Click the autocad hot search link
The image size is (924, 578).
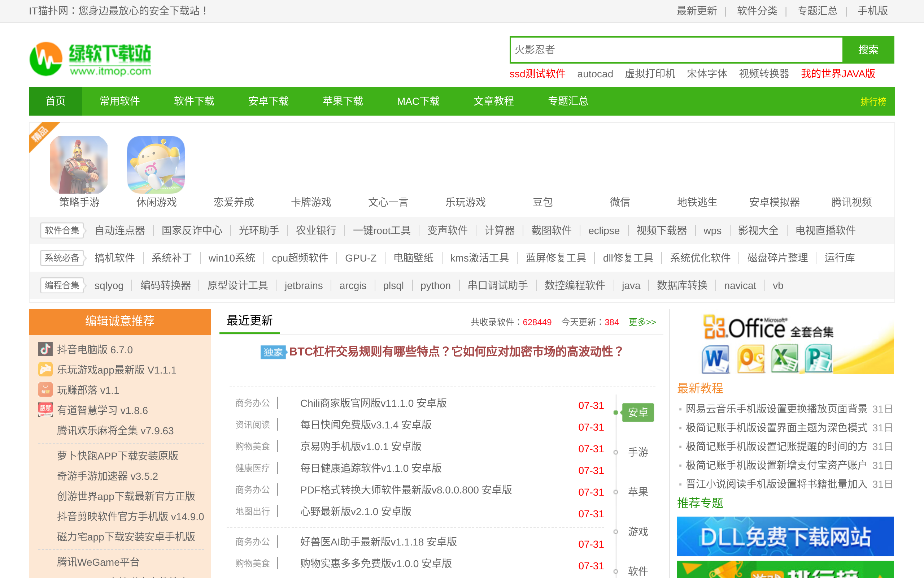(x=595, y=74)
